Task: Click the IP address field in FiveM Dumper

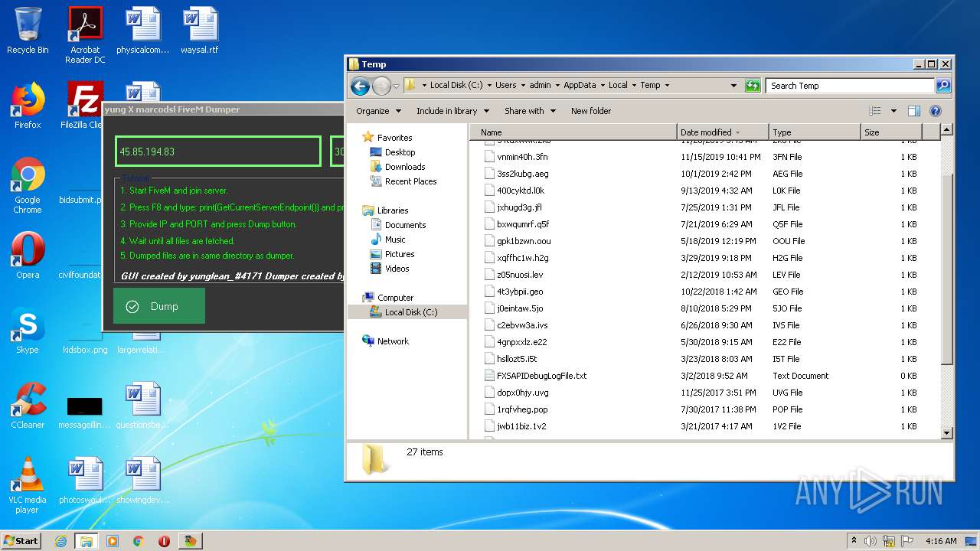Action: click(x=218, y=152)
